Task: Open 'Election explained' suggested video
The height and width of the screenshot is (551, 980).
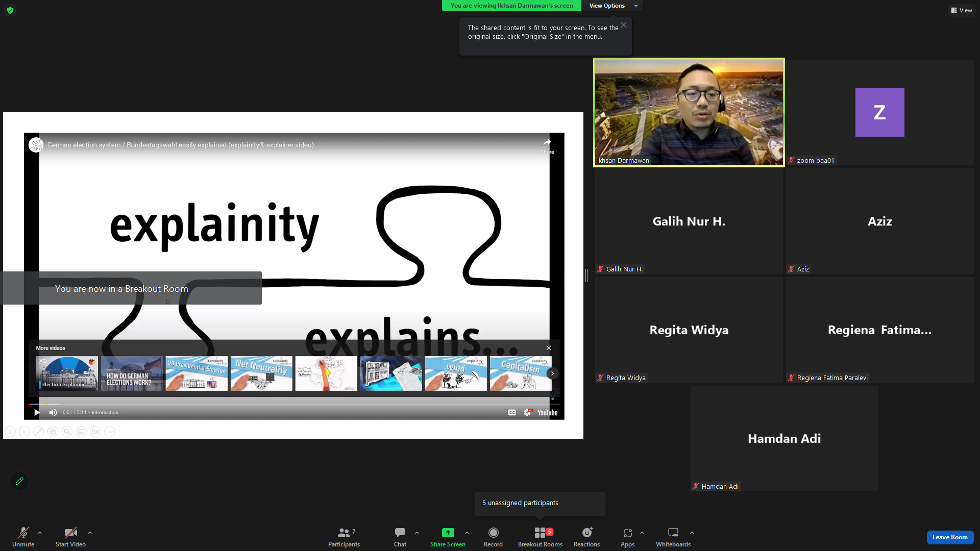Action: 67,373
